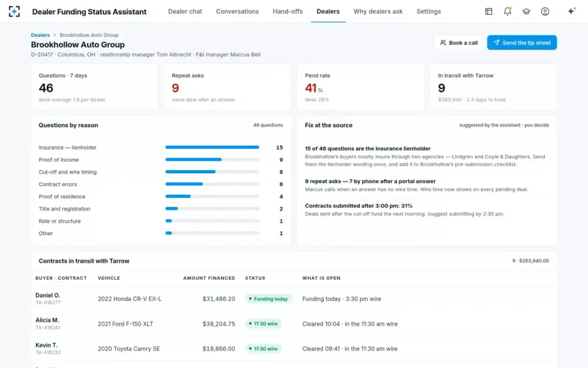Screen dimensions: 588x368
Task: Click Contracts submitted after 3:00 pm heading
Action: pos(359,206)
